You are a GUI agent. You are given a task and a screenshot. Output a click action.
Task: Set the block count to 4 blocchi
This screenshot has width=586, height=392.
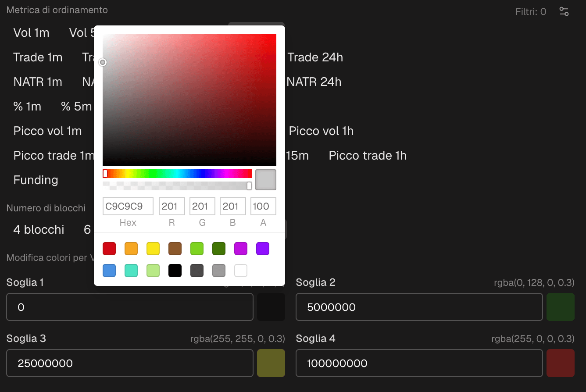(39, 230)
